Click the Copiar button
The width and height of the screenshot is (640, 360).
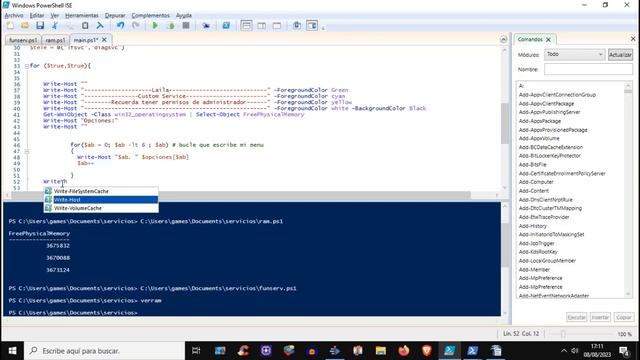point(624,317)
